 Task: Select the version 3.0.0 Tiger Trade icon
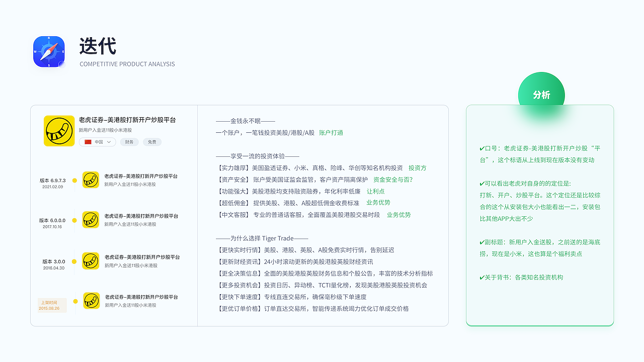(x=91, y=261)
